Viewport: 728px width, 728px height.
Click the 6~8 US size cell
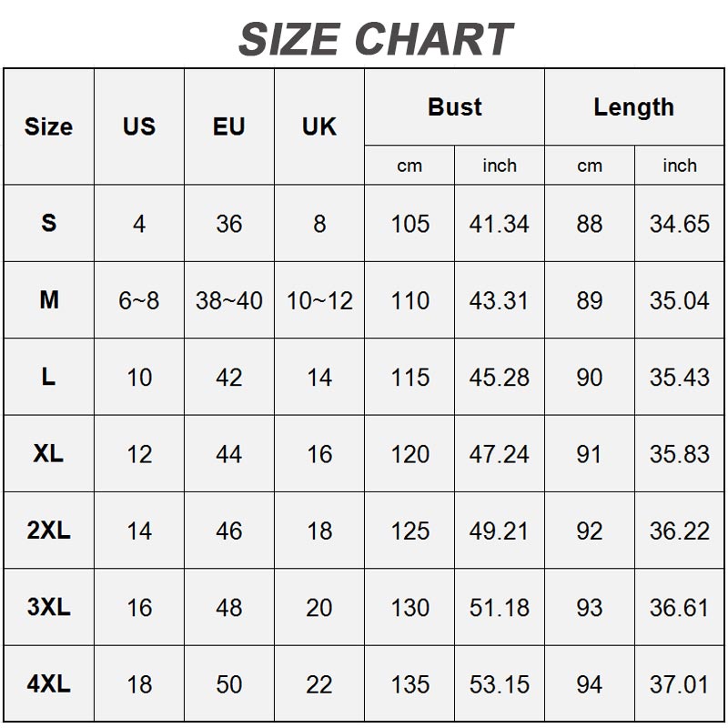tap(138, 300)
